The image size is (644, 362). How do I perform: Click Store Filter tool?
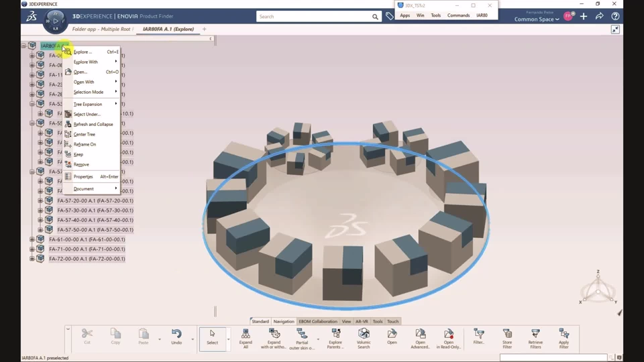pyautogui.click(x=507, y=339)
